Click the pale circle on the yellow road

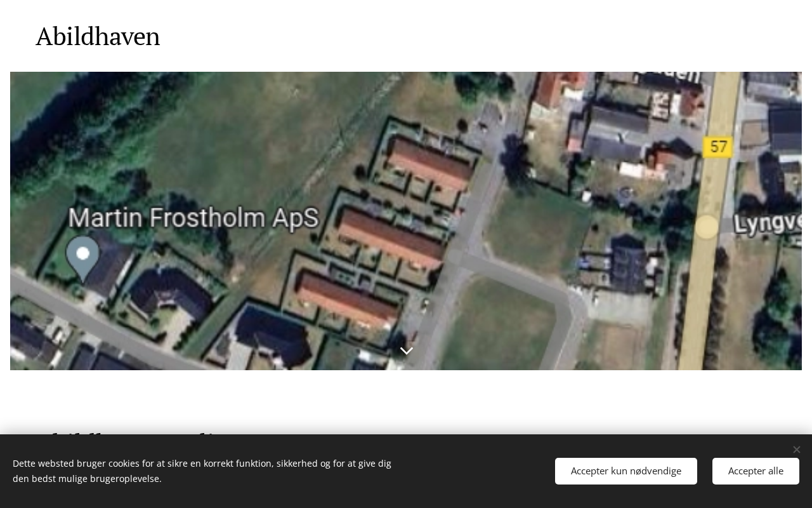pos(706,227)
